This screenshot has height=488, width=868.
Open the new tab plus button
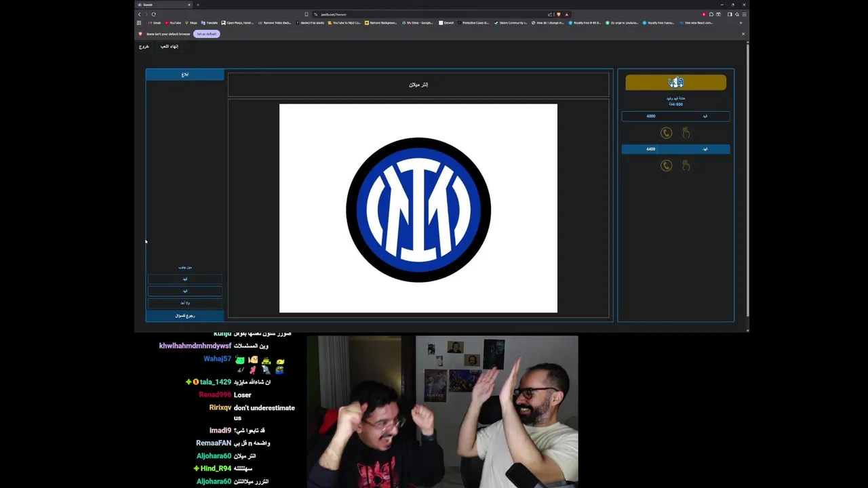tap(198, 5)
